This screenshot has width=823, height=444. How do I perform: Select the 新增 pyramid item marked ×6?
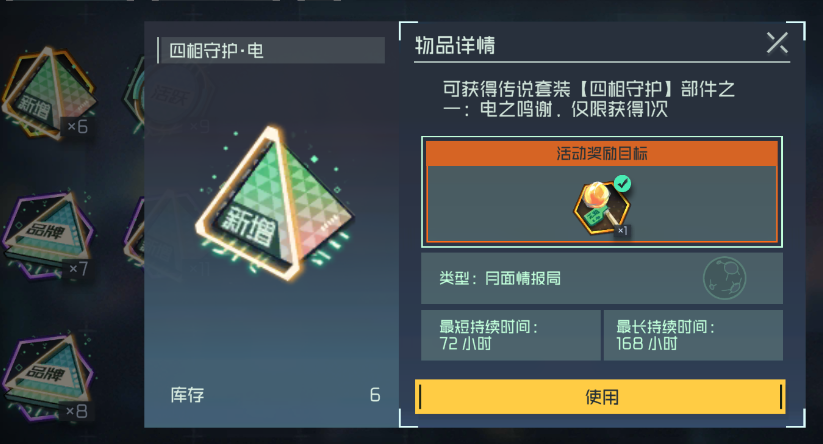point(48,93)
